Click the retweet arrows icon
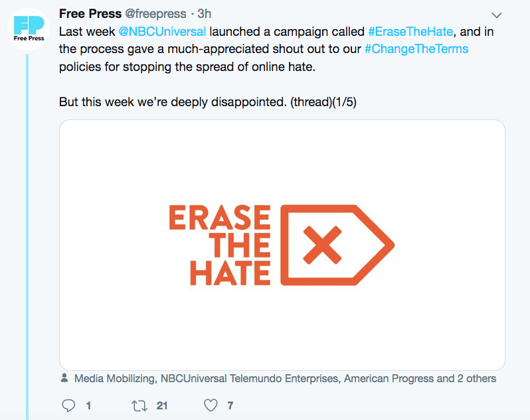This screenshot has width=530, height=420. (x=139, y=405)
